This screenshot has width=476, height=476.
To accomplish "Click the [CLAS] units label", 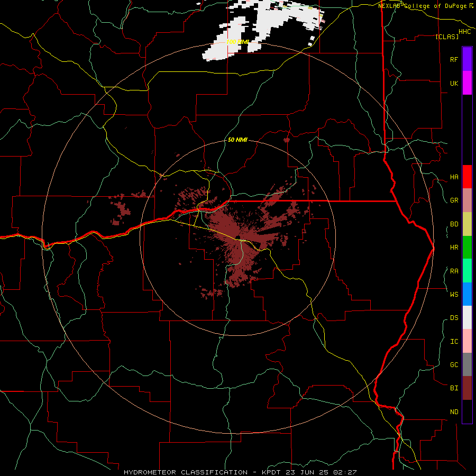I will [447, 36].
